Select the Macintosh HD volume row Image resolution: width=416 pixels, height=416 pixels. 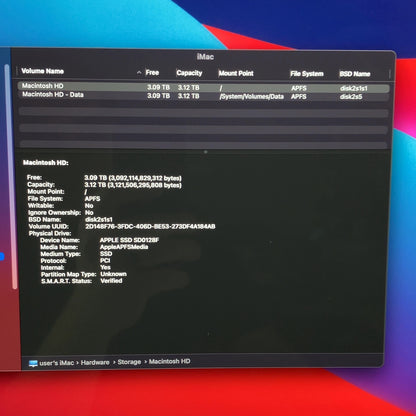click(x=203, y=87)
